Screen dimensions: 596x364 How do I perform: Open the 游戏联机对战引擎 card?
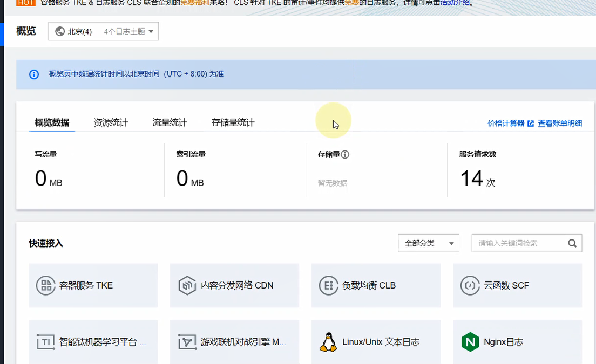coord(234,342)
